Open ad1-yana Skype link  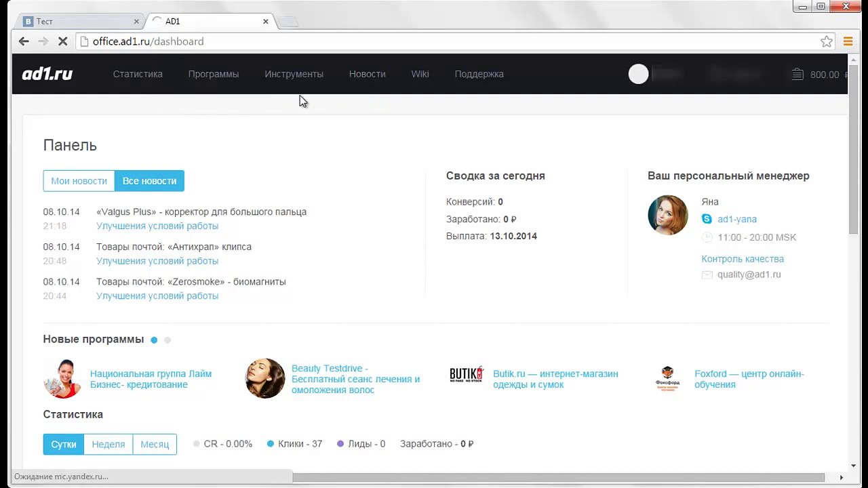pyautogui.click(x=737, y=219)
